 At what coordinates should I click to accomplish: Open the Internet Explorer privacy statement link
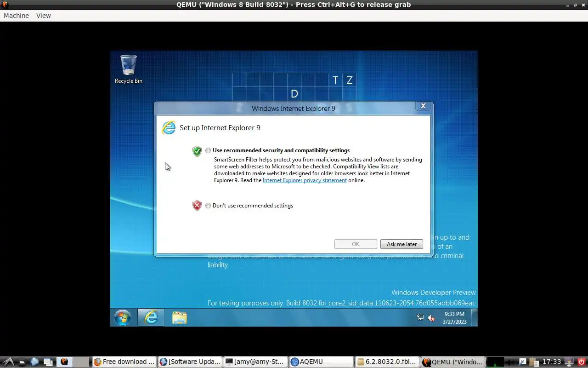pos(305,180)
